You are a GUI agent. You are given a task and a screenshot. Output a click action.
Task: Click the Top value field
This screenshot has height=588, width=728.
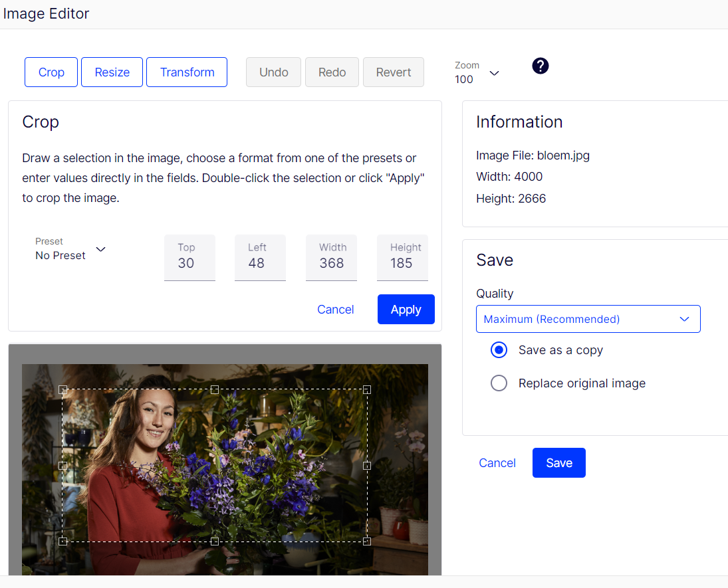(189, 262)
